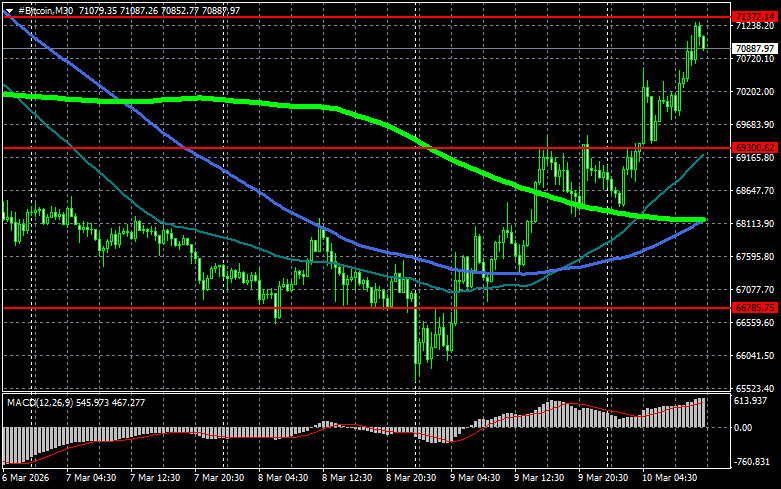Click the 8 Mar 20:30 time axis label
Viewport: 781px width, 489px height.
point(411,478)
